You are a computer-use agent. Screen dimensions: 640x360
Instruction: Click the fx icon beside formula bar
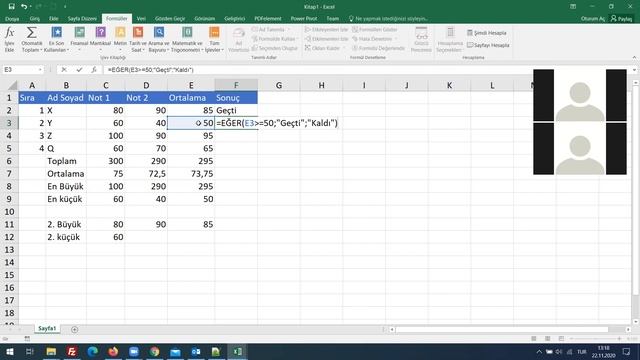(x=94, y=70)
